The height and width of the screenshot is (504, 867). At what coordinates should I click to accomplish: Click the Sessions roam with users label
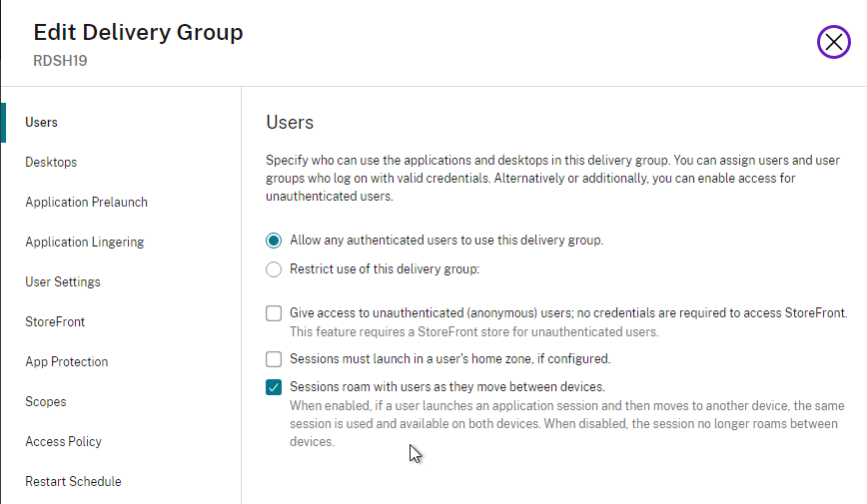tap(447, 387)
